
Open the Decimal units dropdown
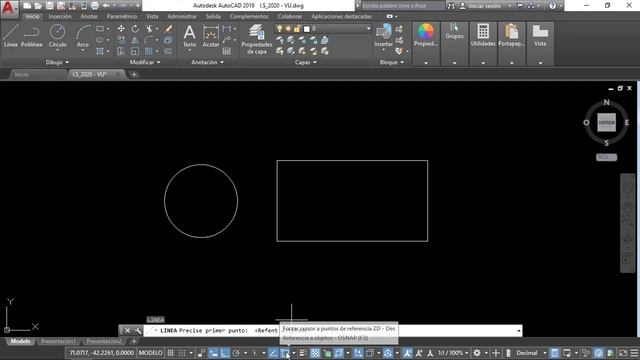pos(531,353)
